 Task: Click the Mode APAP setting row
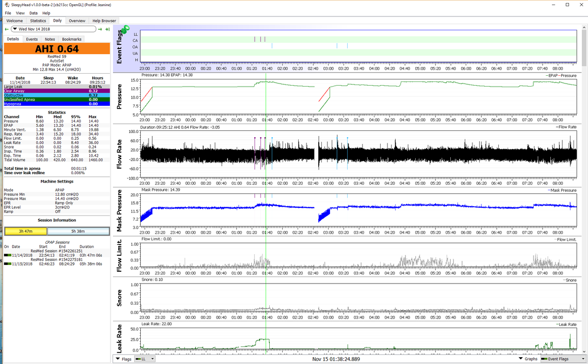[57, 190]
